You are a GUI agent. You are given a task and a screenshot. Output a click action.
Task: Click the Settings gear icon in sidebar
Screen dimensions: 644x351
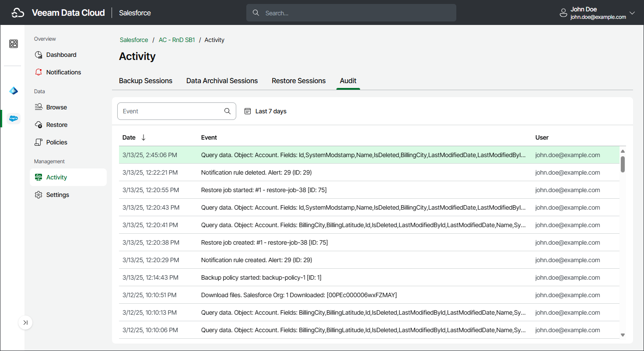click(38, 195)
